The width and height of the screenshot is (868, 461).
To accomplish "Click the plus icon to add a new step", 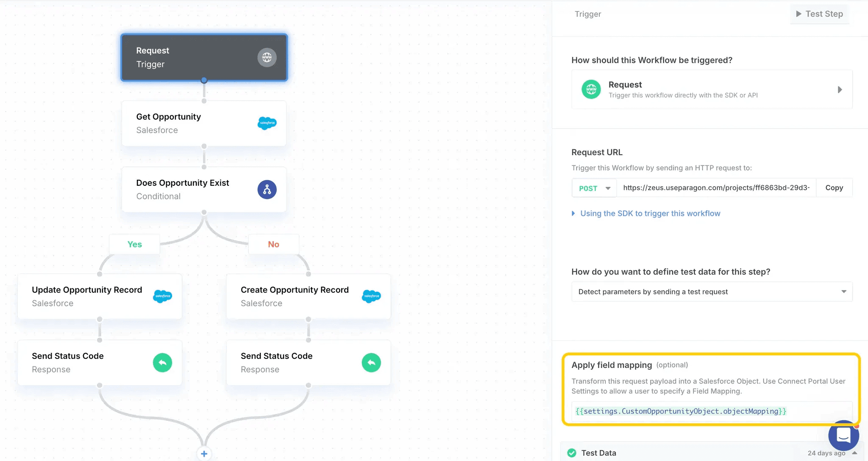I will 204,453.
